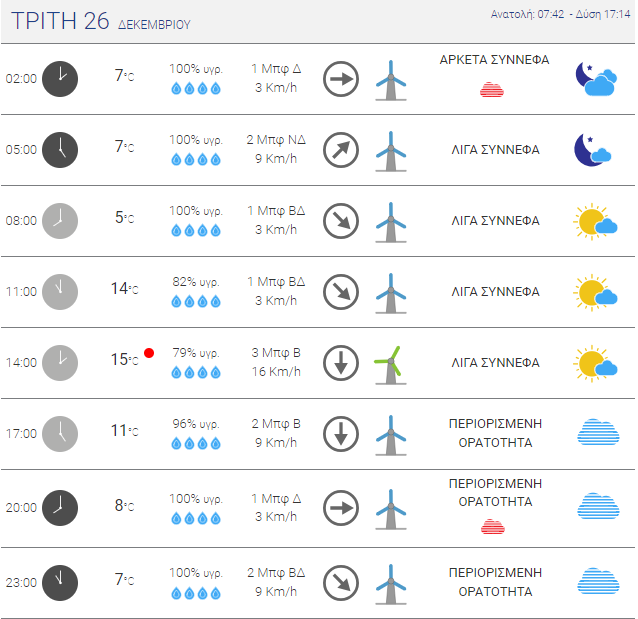This screenshot has height=619, width=638.
Task: Click the humidity droplets in the 11:00 row
Action: click(196, 302)
